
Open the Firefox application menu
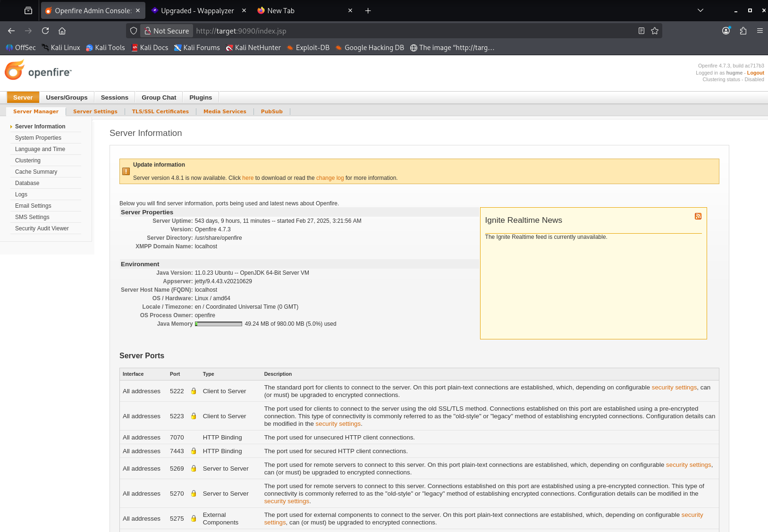tap(760, 31)
